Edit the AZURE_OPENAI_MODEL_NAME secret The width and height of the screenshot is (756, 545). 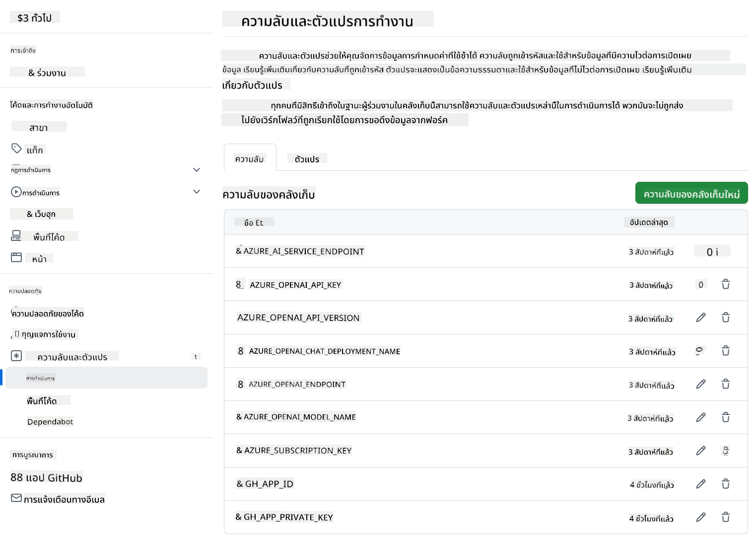click(701, 417)
